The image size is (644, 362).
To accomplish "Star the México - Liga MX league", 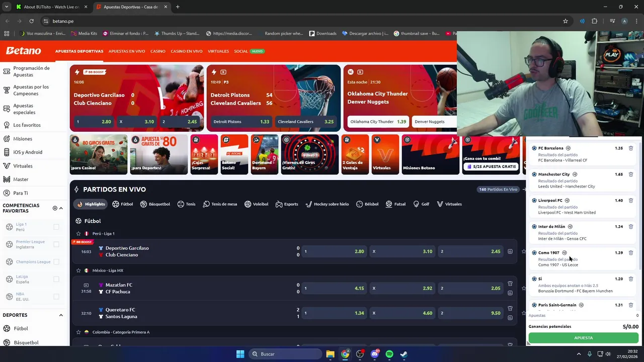I will 78,270.
